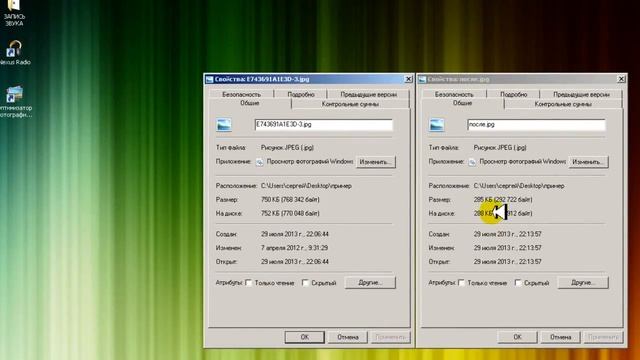The height and width of the screenshot is (360, 640).
Task: Switch to Подробно tab in после.jpg window
Action: click(513, 94)
